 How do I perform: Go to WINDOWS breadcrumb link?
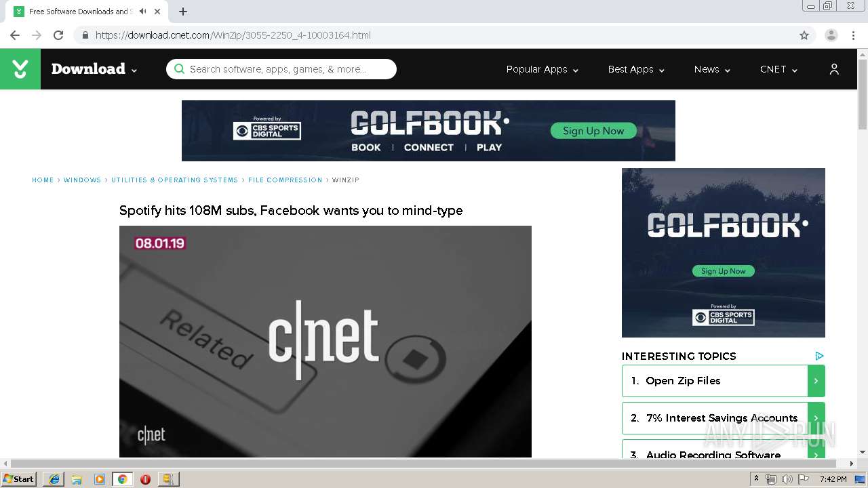pos(82,180)
